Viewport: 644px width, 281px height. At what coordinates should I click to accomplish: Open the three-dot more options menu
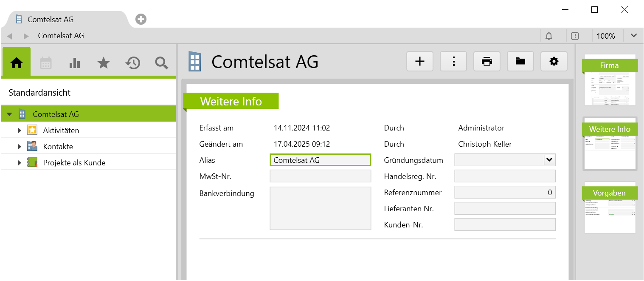pyautogui.click(x=453, y=62)
